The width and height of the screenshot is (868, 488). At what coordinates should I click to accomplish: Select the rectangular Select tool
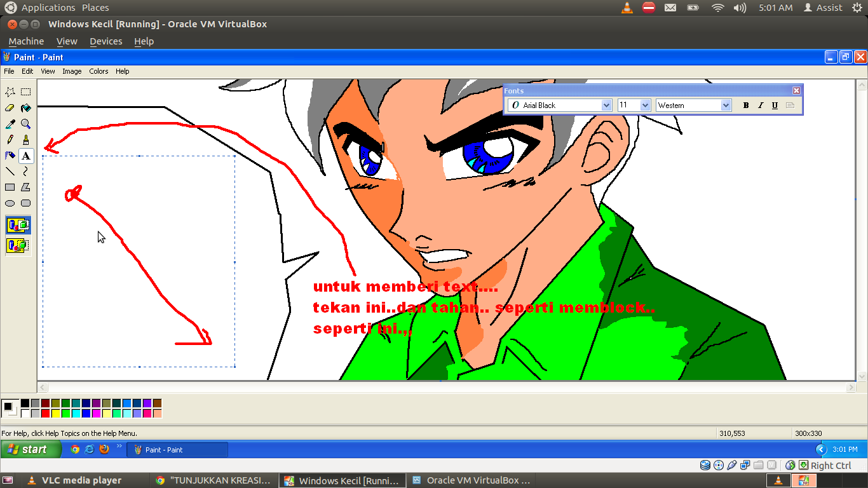click(x=26, y=92)
